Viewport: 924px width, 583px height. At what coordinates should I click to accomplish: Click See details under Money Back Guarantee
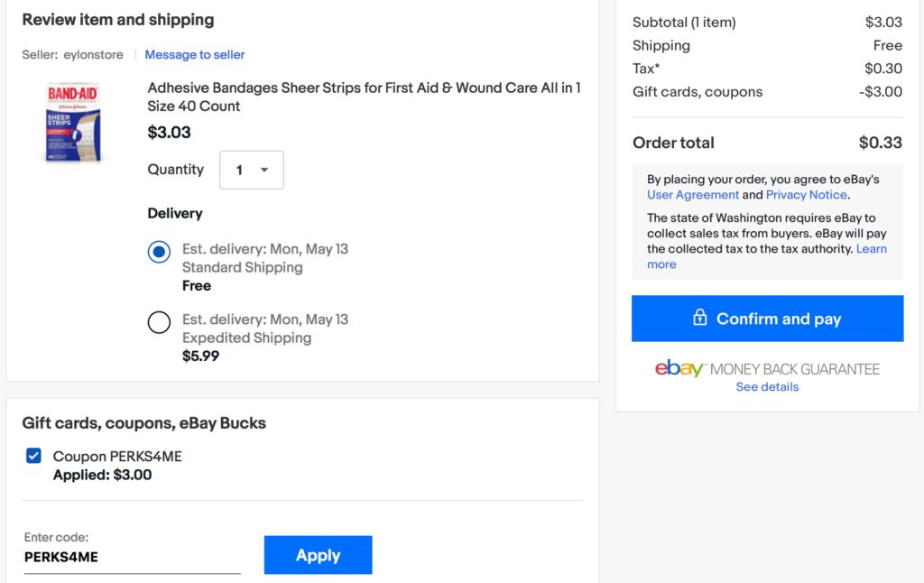click(x=767, y=386)
